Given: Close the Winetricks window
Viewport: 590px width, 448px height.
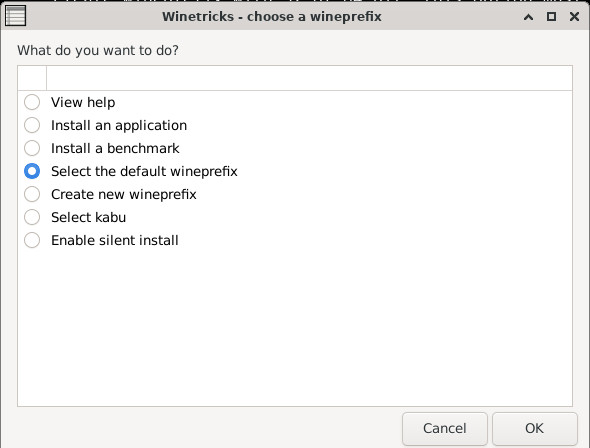Looking at the screenshot, I should 574,17.
